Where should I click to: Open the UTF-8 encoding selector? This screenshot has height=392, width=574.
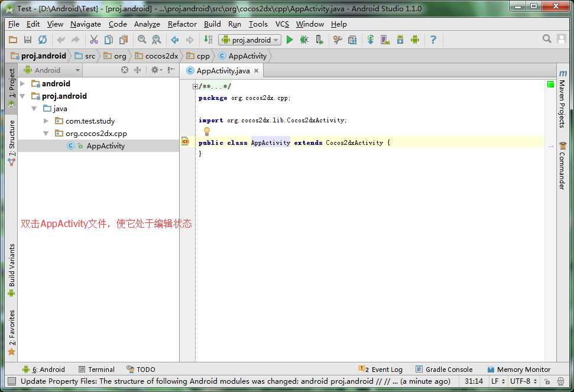point(524,381)
